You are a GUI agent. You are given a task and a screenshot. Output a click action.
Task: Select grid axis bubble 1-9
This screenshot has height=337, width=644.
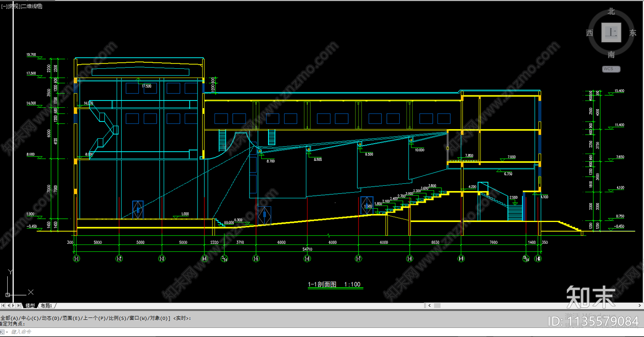click(x=461, y=259)
